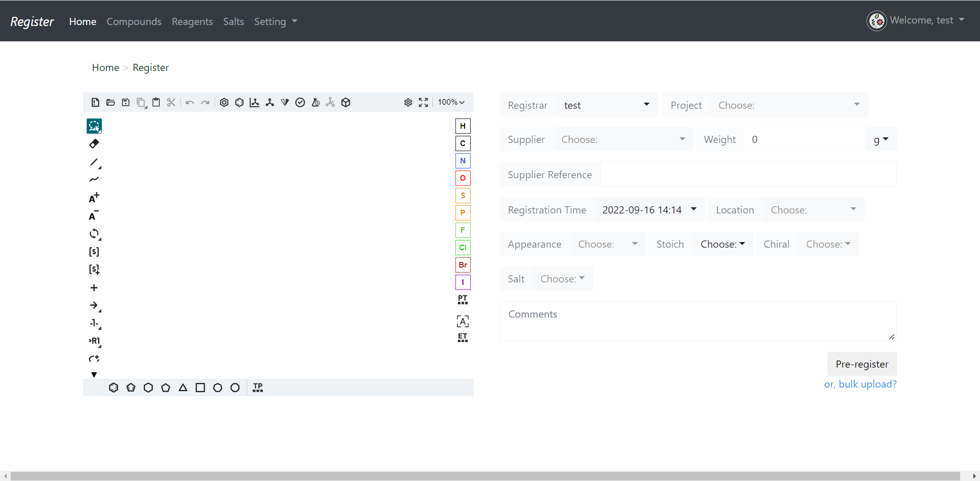This screenshot has width=980, height=481.
Task: Open the Project dropdown
Action: click(x=789, y=105)
